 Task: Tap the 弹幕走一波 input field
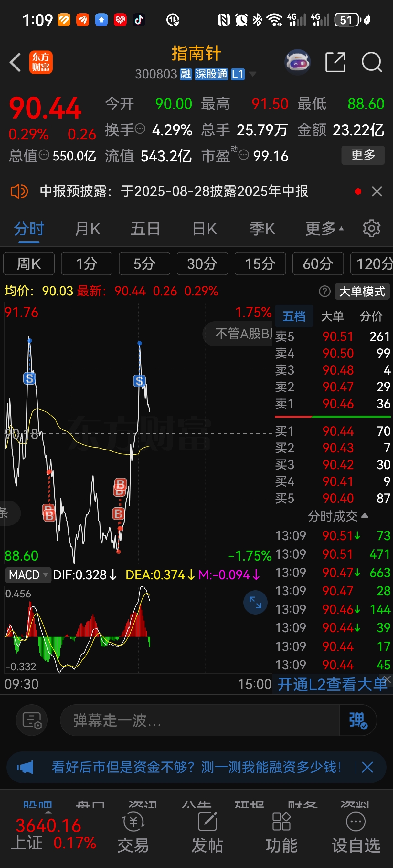[200, 720]
